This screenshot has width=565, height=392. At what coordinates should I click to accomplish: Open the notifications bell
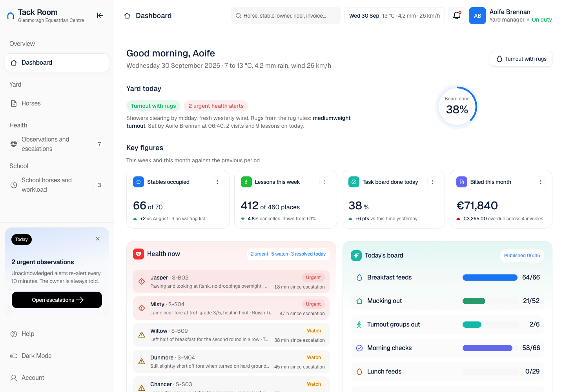[x=457, y=16]
